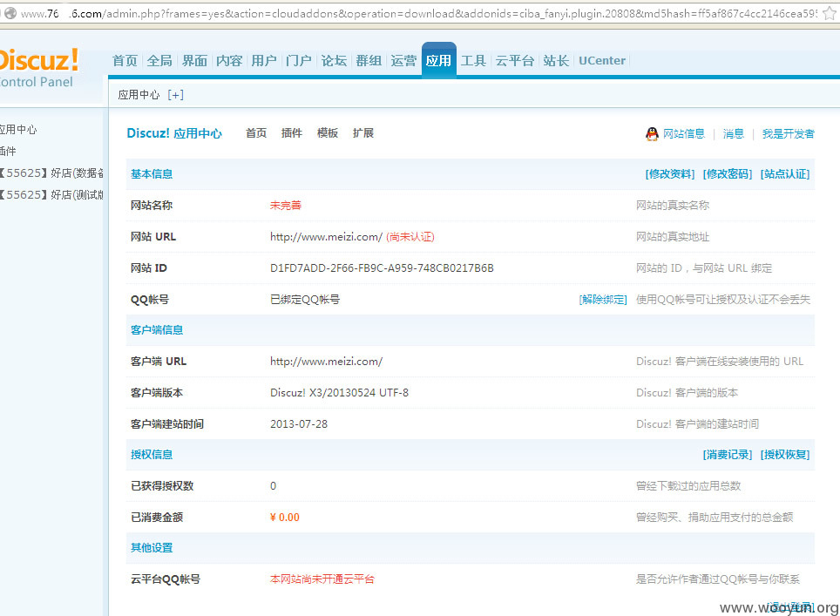Click the [+] next to 应用中心
Viewport: 840px width, 616px height.
click(175, 95)
